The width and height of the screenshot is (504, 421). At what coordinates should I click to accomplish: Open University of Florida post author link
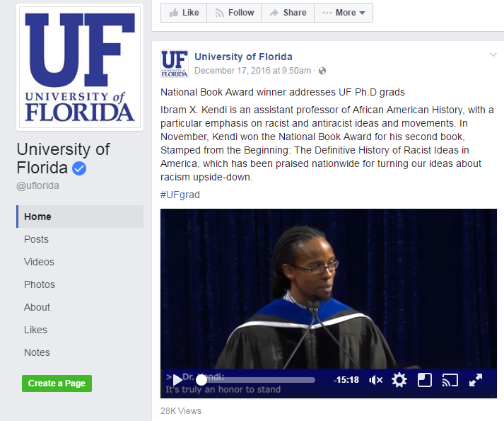pos(243,57)
